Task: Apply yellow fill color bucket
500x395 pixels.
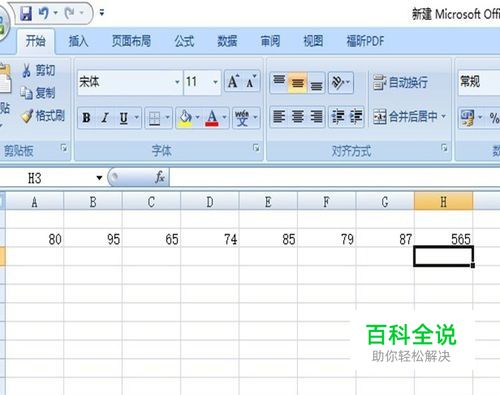Action: pos(185,118)
